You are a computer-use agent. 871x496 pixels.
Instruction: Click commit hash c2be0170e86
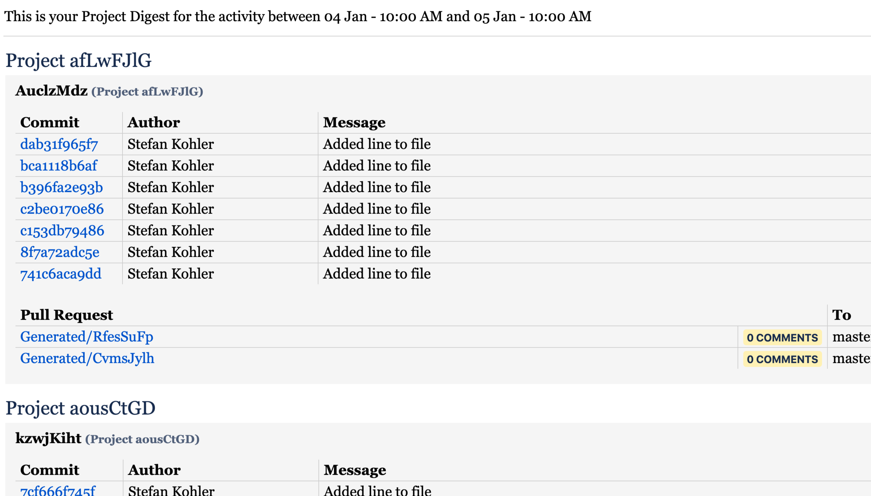tap(62, 209)
